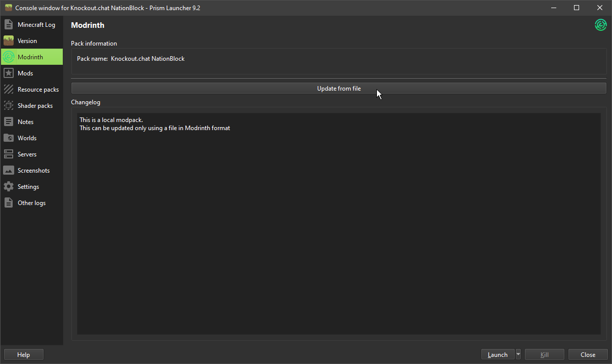Click the Shader packs icon
Screen dimensions: 612x364
point(9,105)
